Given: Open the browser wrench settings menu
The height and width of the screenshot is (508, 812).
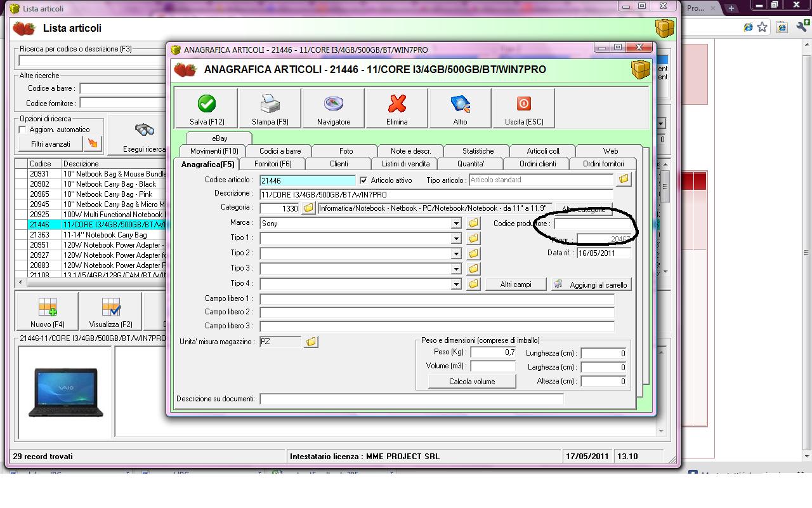Looking at the screenshot, I should click(x=802, y=27).
